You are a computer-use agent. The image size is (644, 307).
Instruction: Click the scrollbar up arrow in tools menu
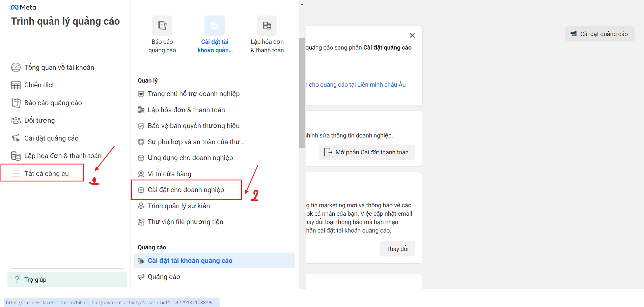pyautogui.click(x=302, y=4)
